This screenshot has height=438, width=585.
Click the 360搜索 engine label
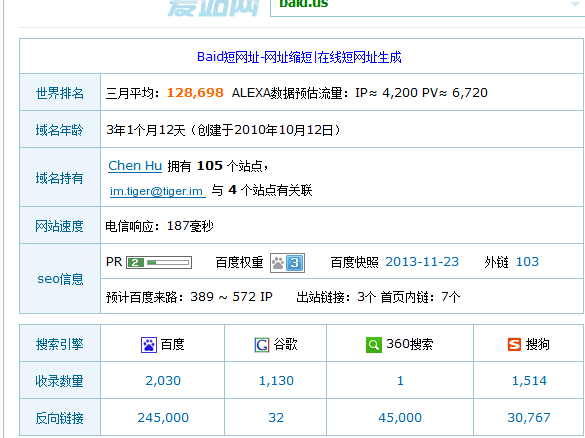(x=410, y=344)
